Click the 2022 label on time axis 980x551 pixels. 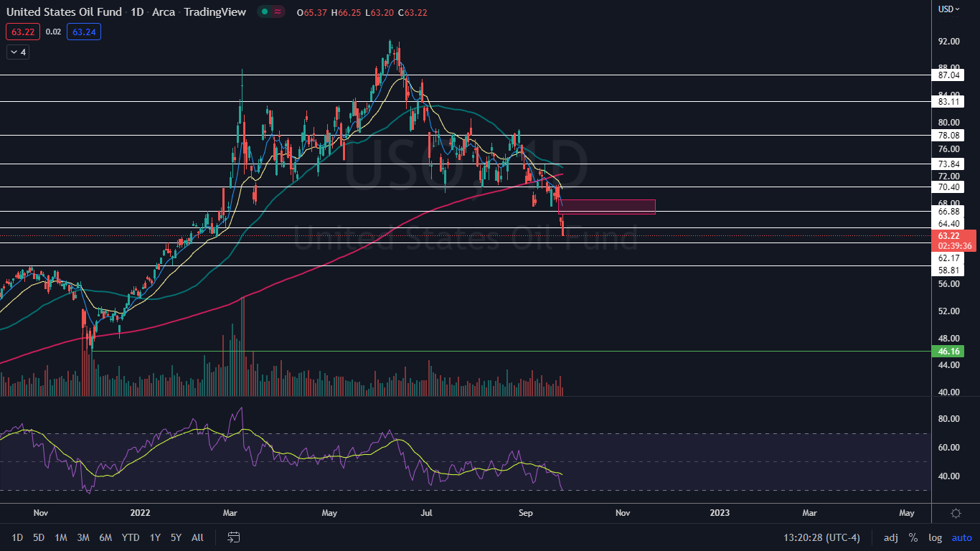pyautogui.click(x=141, y=513)
